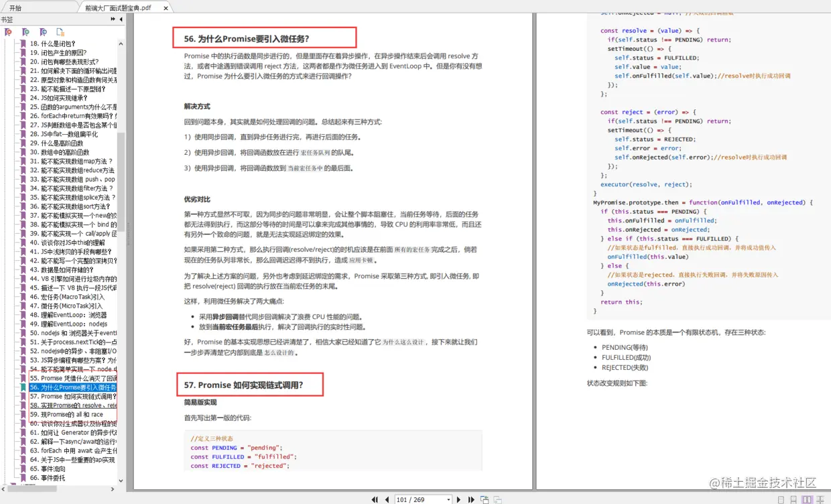Go to the first page

click(x=375, y=499)
